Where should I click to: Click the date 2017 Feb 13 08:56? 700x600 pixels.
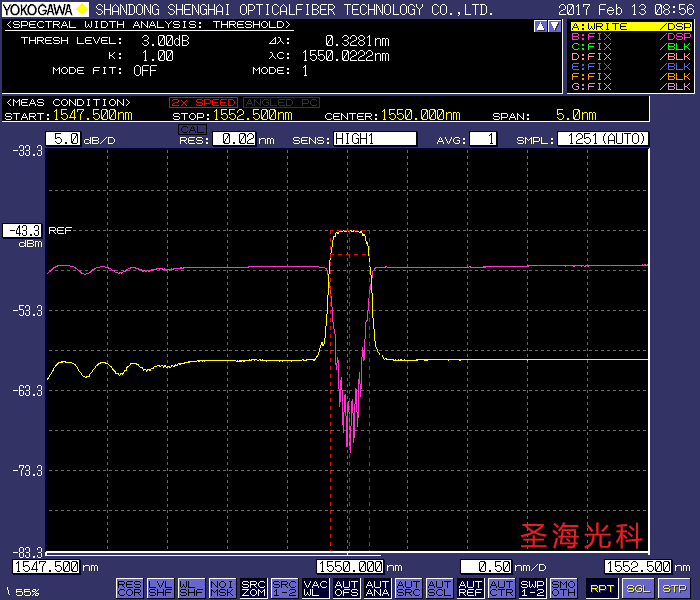pyautogui.click(x=626, y=10)
